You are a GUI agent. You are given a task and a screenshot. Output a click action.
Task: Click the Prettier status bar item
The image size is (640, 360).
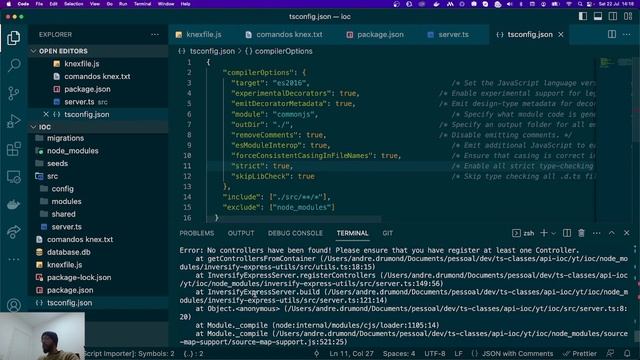click(x=580, y=353)
